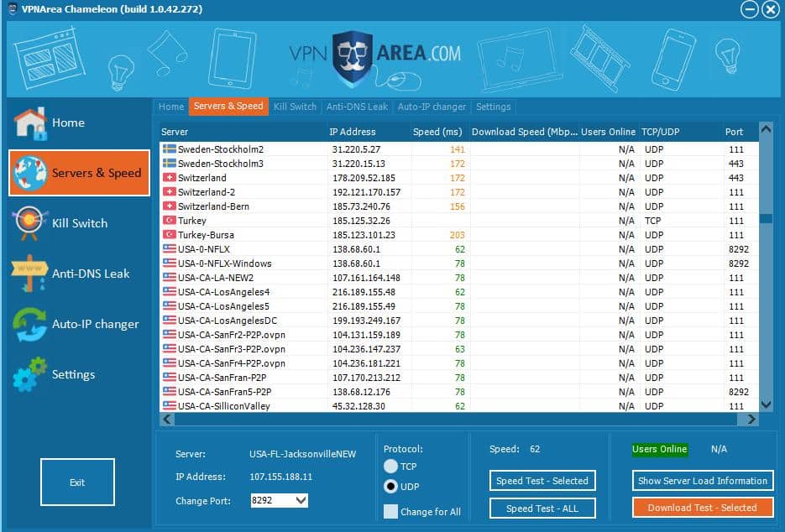The height and width of the screenshot is (532, 785).
Task: Click the US flag beside USA-0-NFLX-Windows
Action: (x=170, y=263)
